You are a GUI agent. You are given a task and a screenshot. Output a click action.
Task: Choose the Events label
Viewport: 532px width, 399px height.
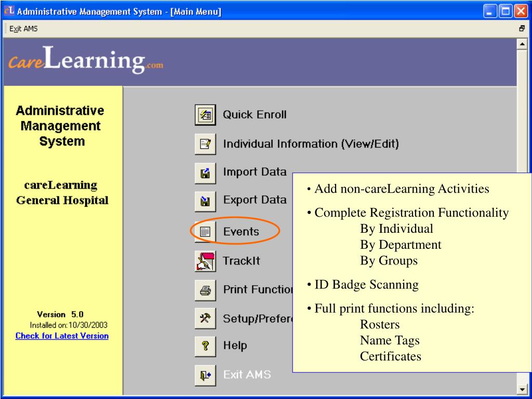241,232
